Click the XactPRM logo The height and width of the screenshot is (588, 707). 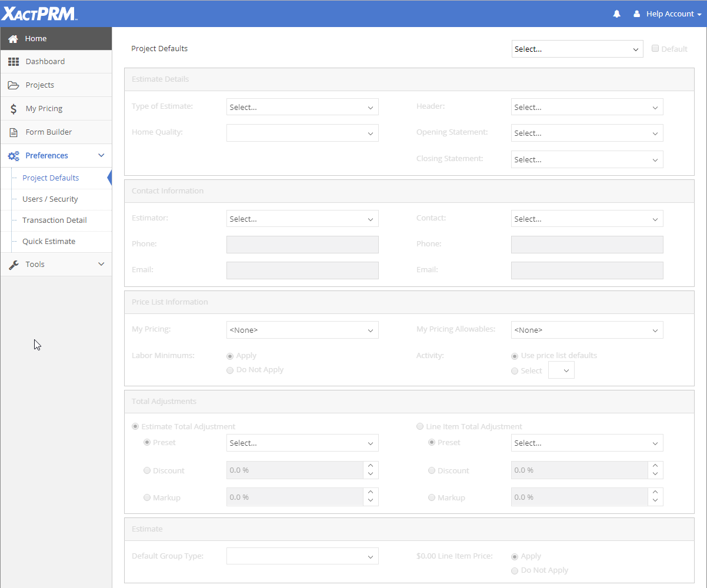click(x=39, y=14)
